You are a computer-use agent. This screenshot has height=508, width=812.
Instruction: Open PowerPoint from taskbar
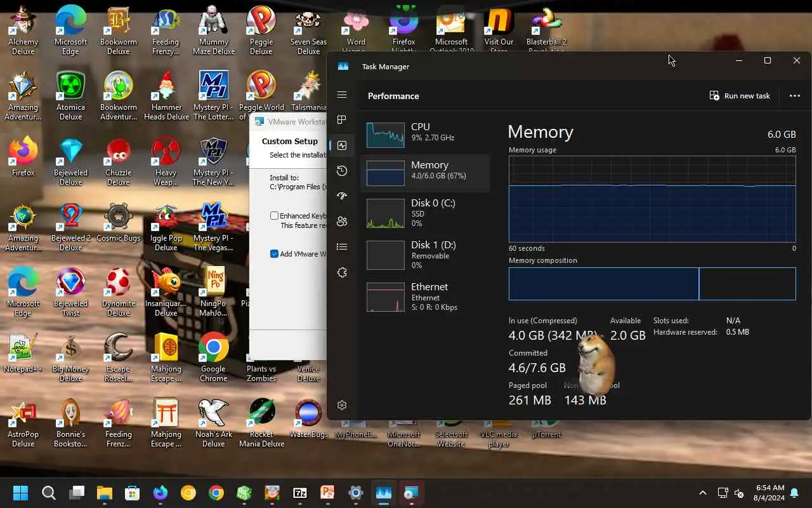(x=327, y=493)
